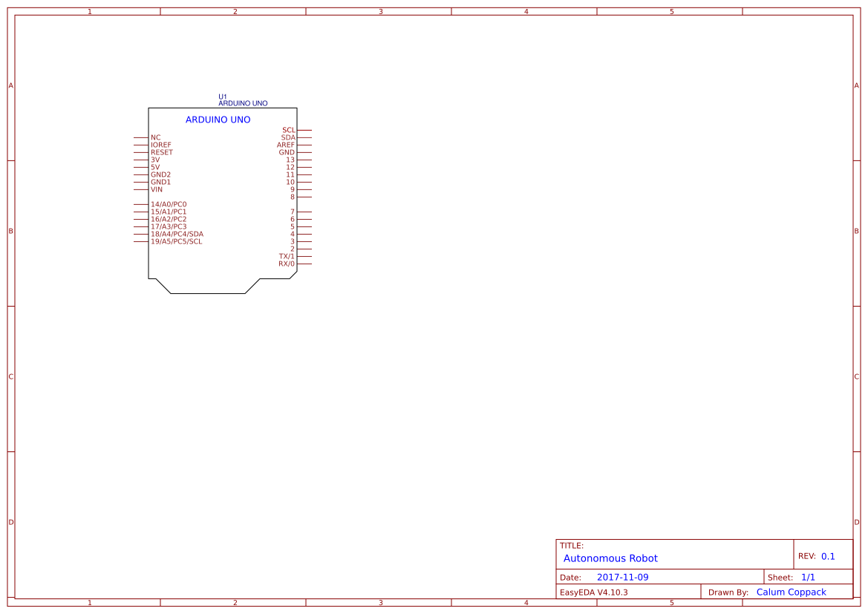This screenshot has height=614, width=868.
Task: Select the 2017-11-09 date field
Action: (622, 576)
